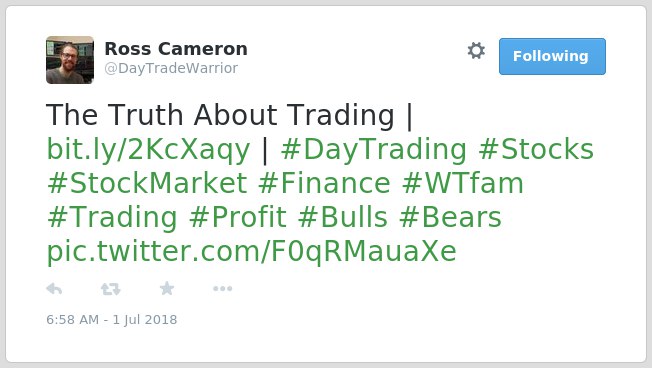Open the 6:58 AM tweet timestamp
The height and width of the screenshot is (368, 652).
pyautogui.click(x=112, y=320)
